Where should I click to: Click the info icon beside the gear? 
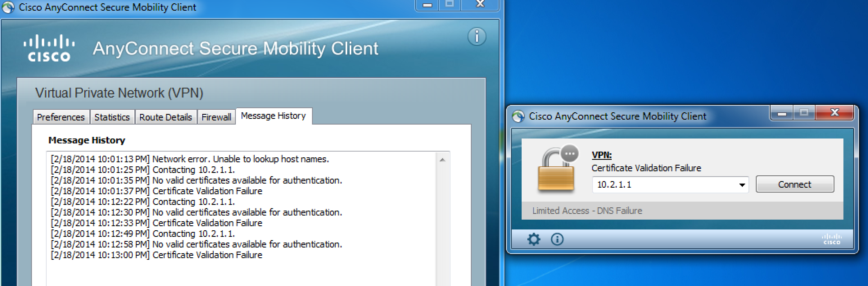point(557,239)
